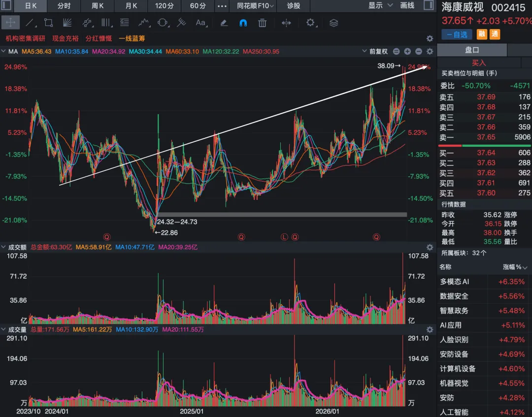This screenshot has height=417, width=532.
Task: Click the red 买入 buy button
Action: tap(479, 63)
